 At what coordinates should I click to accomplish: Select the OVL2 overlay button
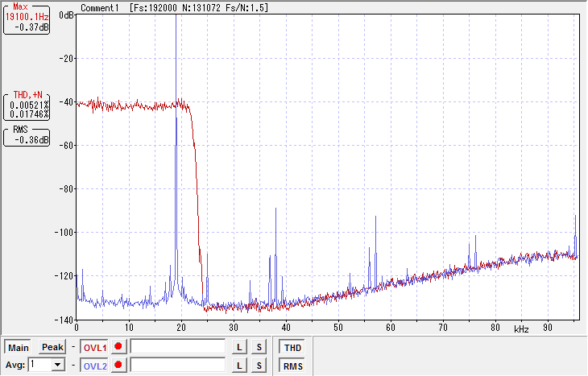click(95, 366)
